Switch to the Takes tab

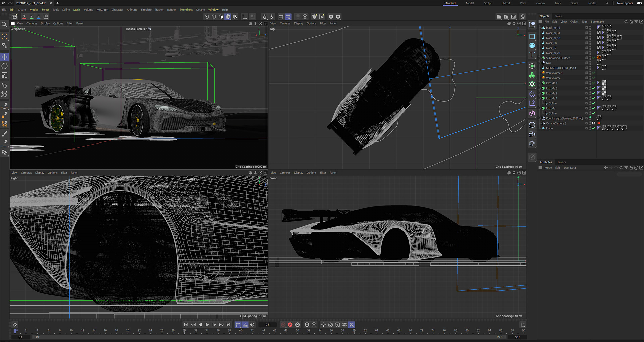tap(558, 16)
